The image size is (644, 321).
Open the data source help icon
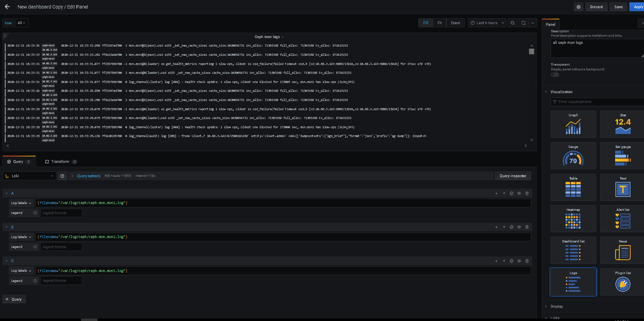pyautogui.click(x=62, y=176)
